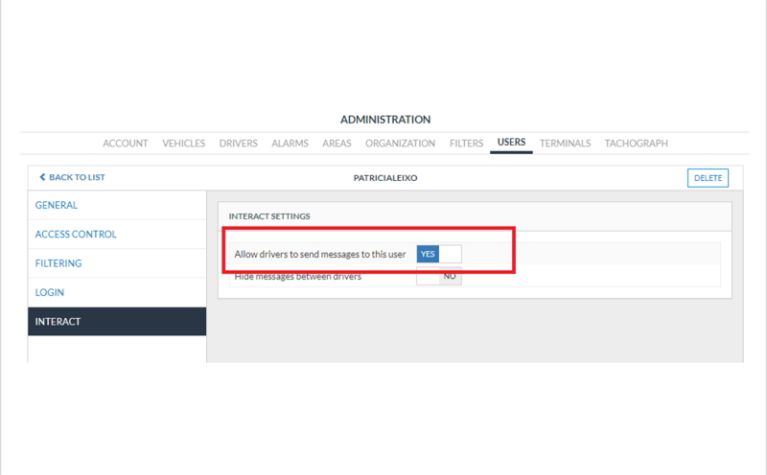The width and height of the screenshot is (767, 475).
Task: Open the Drivers tab
Action: coord(238,143)
